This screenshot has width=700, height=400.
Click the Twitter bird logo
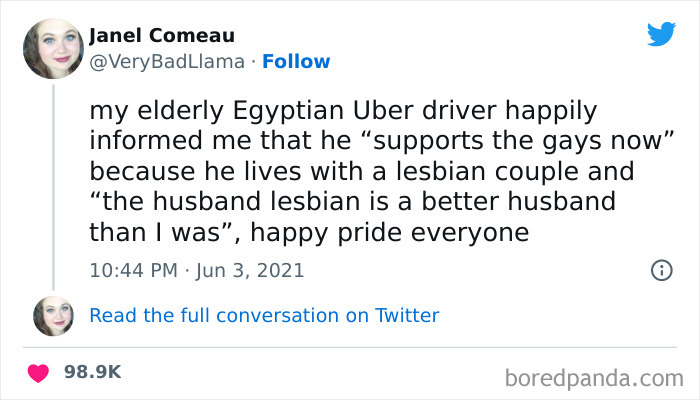click(661, 35)
